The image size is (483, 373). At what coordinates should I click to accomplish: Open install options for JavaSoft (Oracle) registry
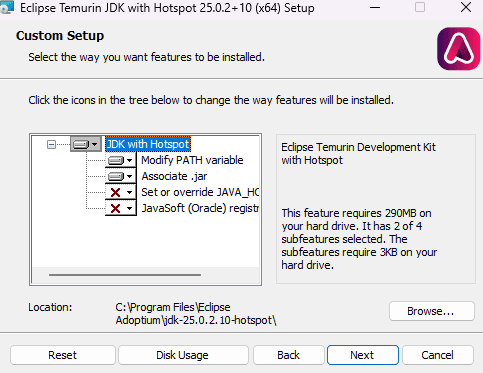121,208
